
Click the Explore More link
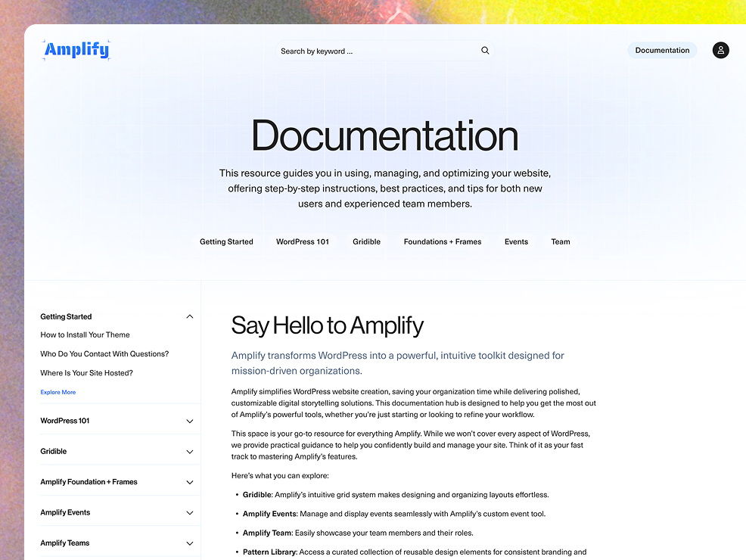coord(58,393)
